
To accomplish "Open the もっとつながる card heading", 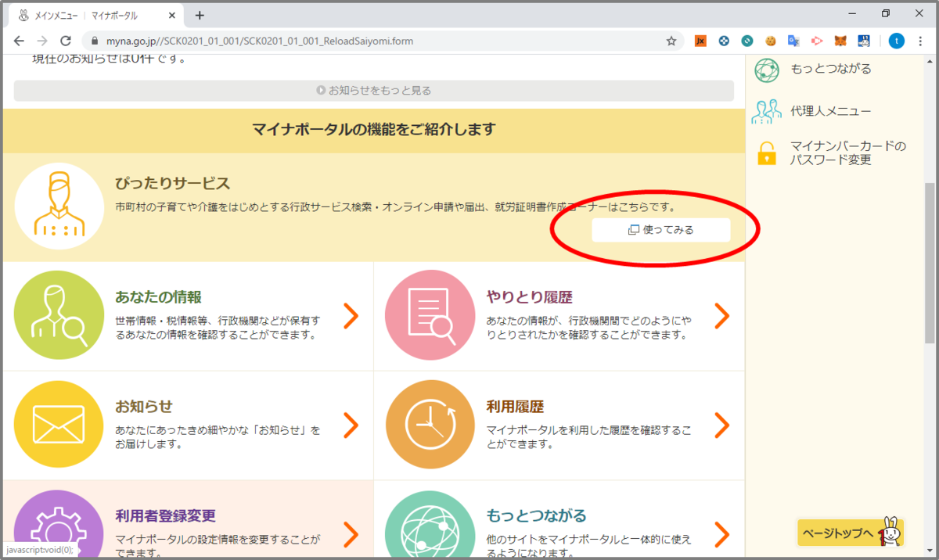I will tap(536, 516).
